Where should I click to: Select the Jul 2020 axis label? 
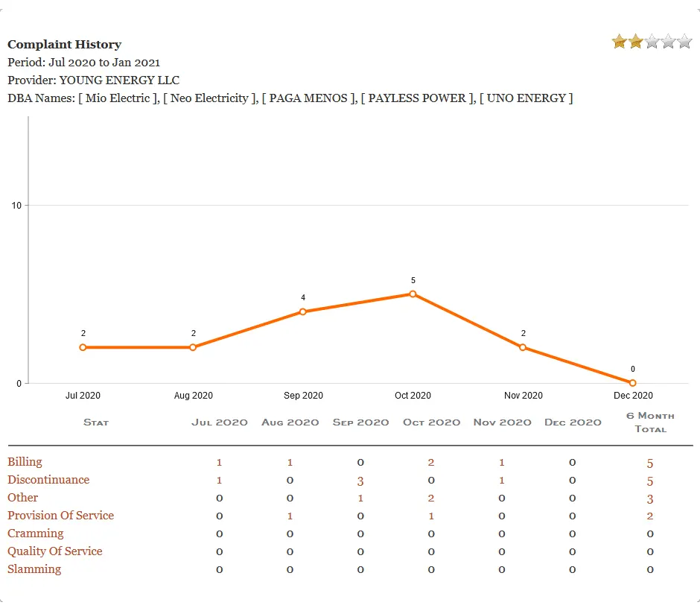83,396
